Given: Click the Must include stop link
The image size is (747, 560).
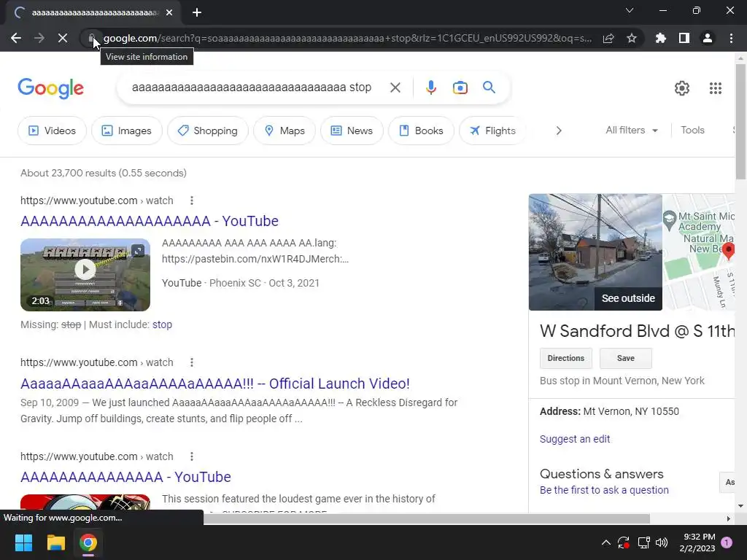Looking at the screenshot, I should click(162, 324).
